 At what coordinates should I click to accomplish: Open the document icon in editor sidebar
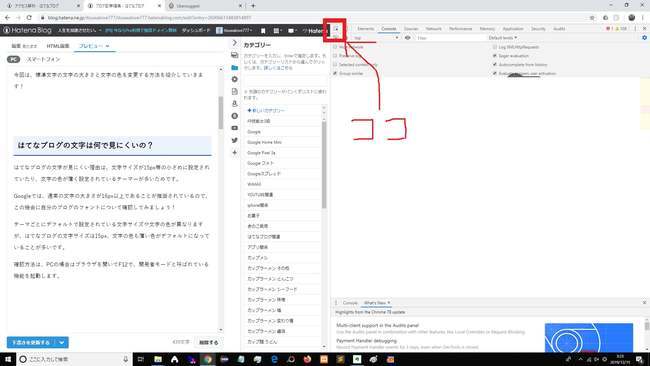click(235, 91)
